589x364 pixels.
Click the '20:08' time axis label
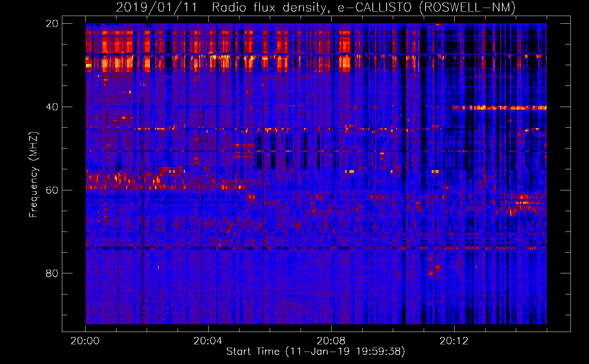331,341
